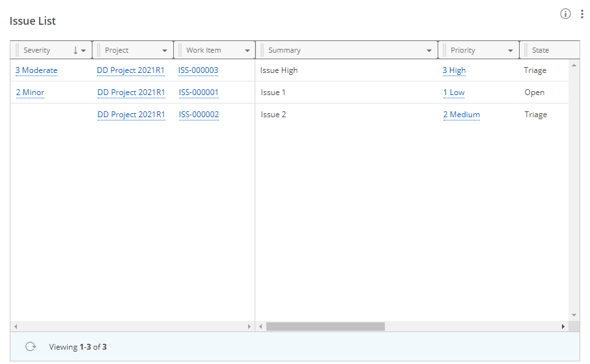Click the Severity sort arrow icon
Viewport: 590px width, 364px height.
[x=76, y=50]
